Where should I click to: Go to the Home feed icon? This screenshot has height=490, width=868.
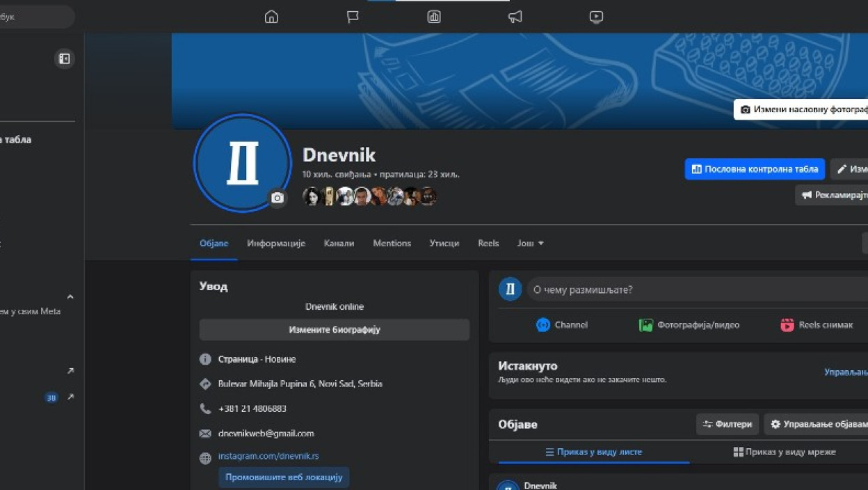point(271,17)
